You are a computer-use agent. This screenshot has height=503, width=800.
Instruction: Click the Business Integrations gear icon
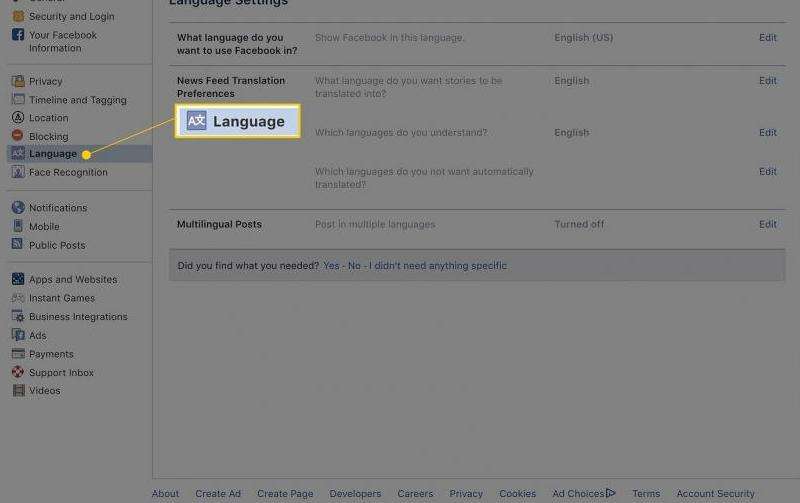[x=18, y=316]
